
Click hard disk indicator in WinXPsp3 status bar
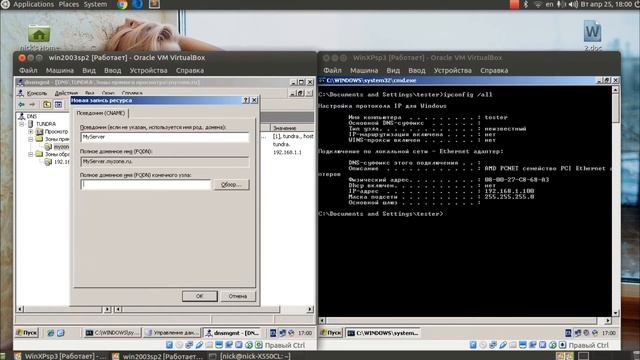pyautogui.click(x=473, y=345)
